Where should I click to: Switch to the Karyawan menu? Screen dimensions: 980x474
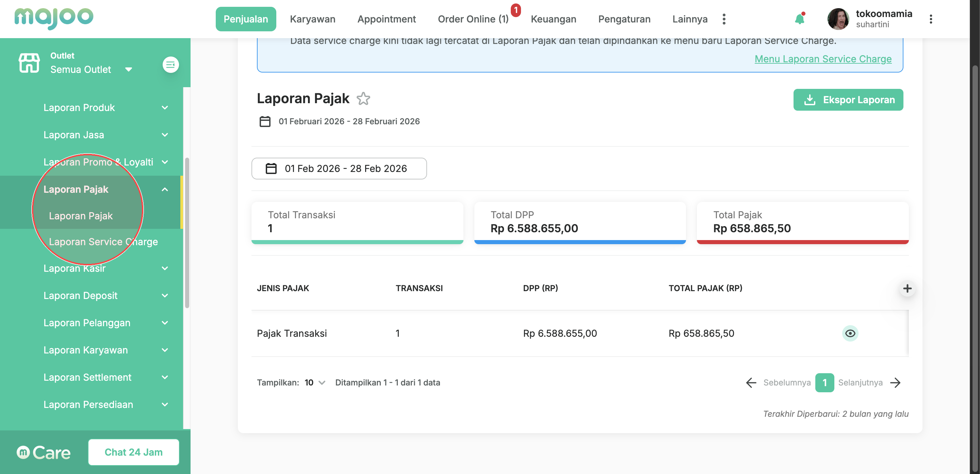coord(312,19)
